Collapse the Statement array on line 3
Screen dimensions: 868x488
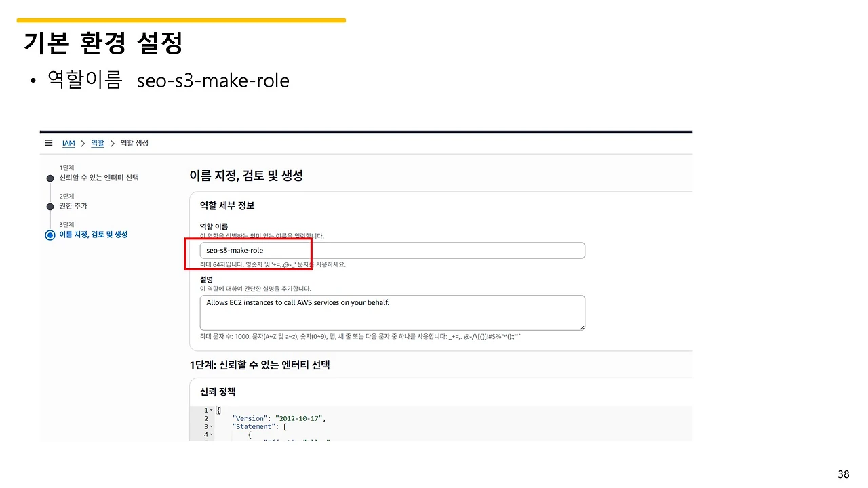[210, 426]
